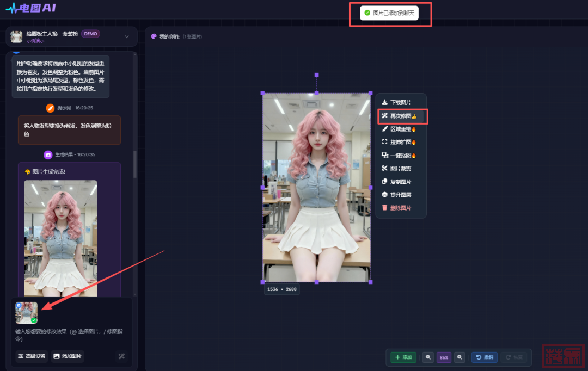This screenshot has width=588, height=371.
Task: Click the green check on attached thumbnail
Action: click(34, 320)
